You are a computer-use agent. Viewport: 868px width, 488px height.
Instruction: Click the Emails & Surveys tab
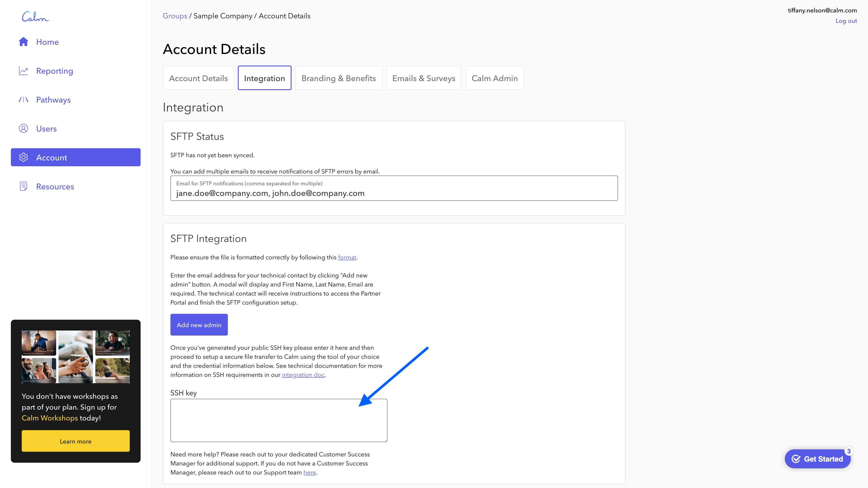[424, 77]
